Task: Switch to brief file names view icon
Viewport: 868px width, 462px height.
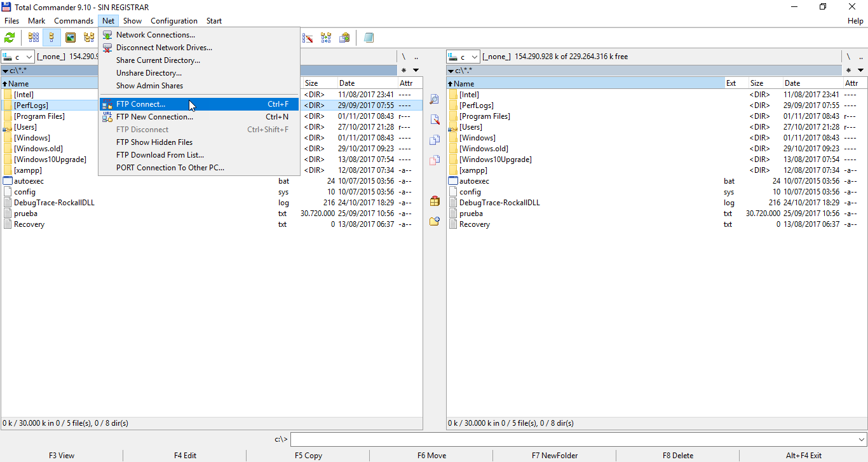Action: pyautogui.click(x=34, y=37)
